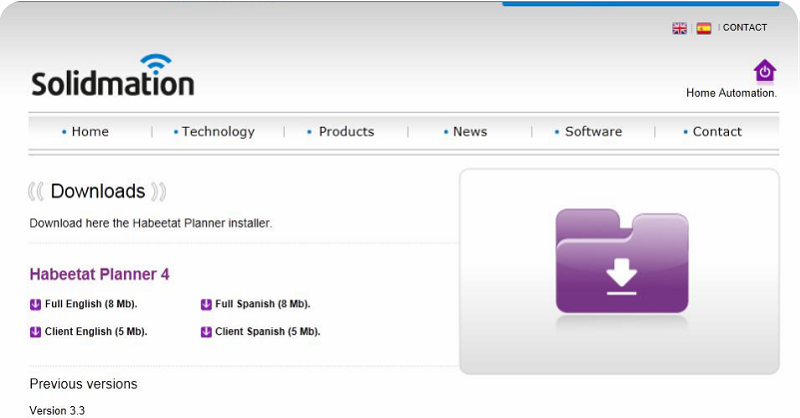
Task: Click the purple Home Automation house icon
Action: pyautogui.click(x=765, y=71)
